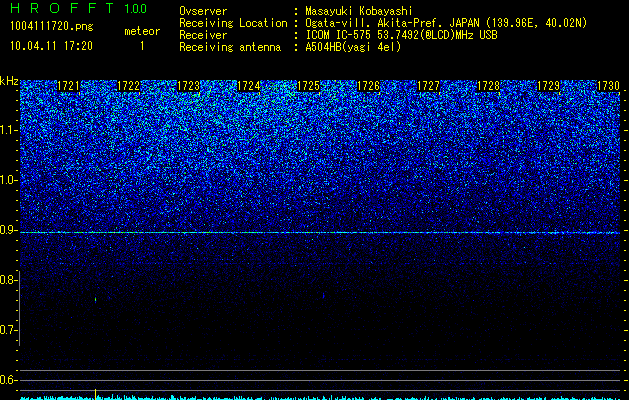Click the 1727 time marker
Screen dimensions: 629x400
point(428,86)
